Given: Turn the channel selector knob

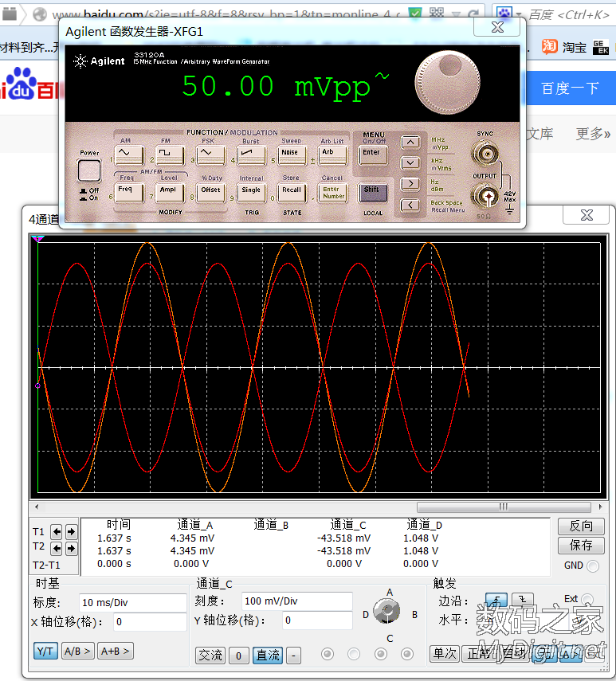Looking at the screenshot, I should click(x=386, y=610).
